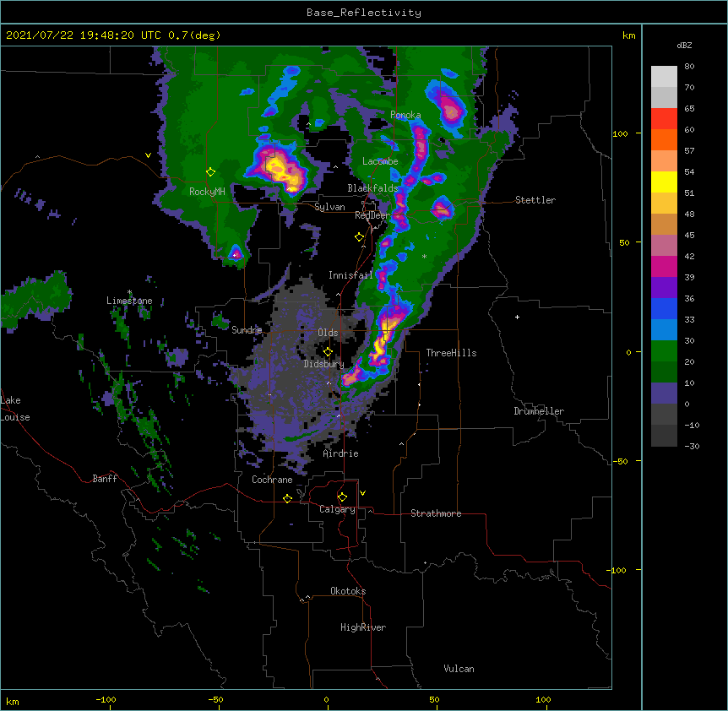
Task: Click the yellow V marker beside Calgary diamond
Action: [x=362, y=493]
